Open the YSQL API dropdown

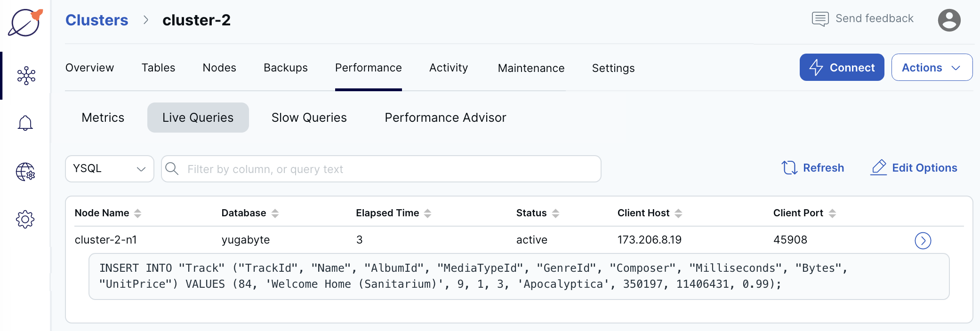pyautogui.click(x=110, y=169)
